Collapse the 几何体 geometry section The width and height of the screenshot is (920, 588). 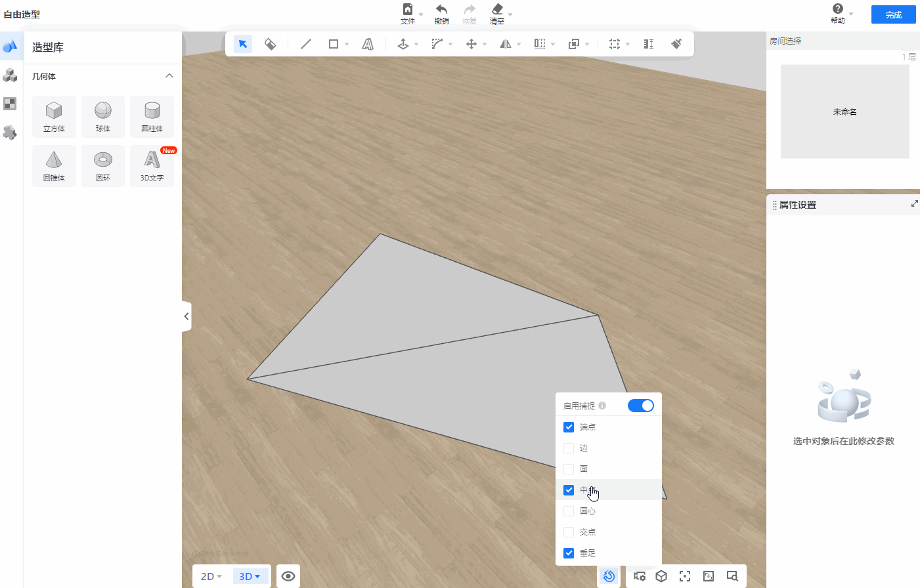(x=169, y=76)
